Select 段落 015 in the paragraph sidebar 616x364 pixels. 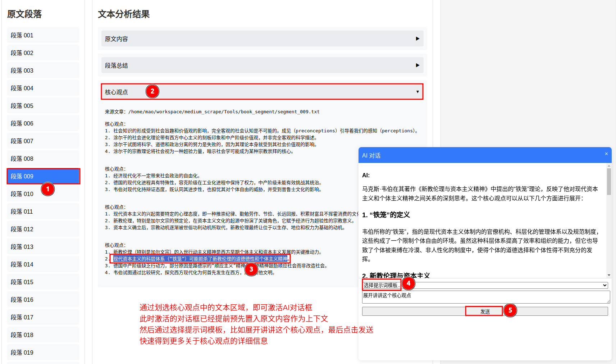43,282
